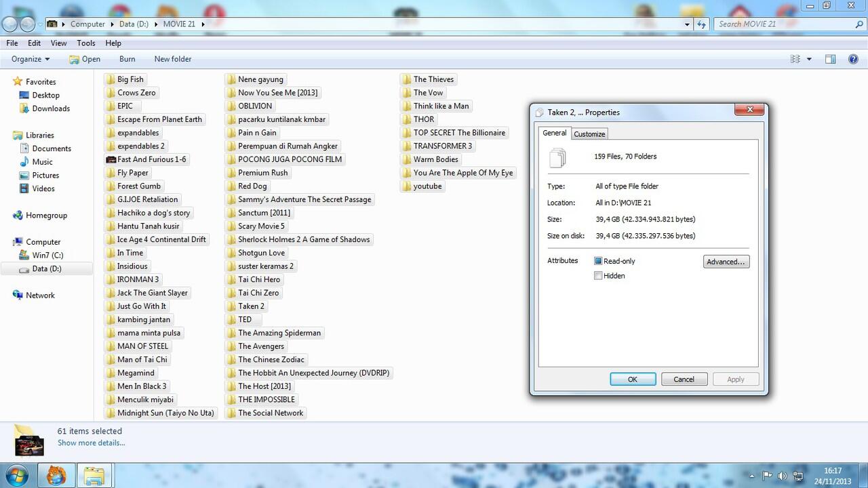Select the OBLIVION folder icon
868x488 pixels.
coord(231,106)
